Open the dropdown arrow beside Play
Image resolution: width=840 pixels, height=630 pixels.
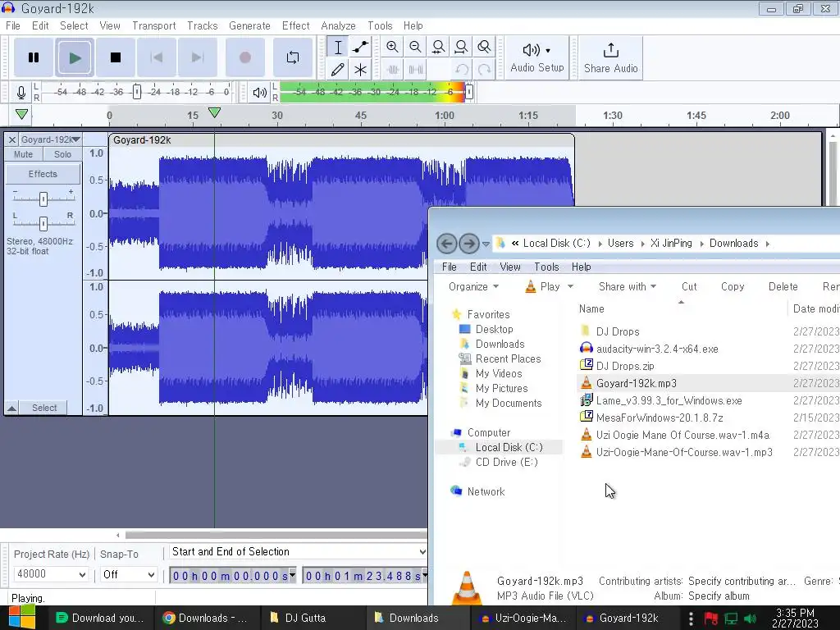[x=570, y=286]
